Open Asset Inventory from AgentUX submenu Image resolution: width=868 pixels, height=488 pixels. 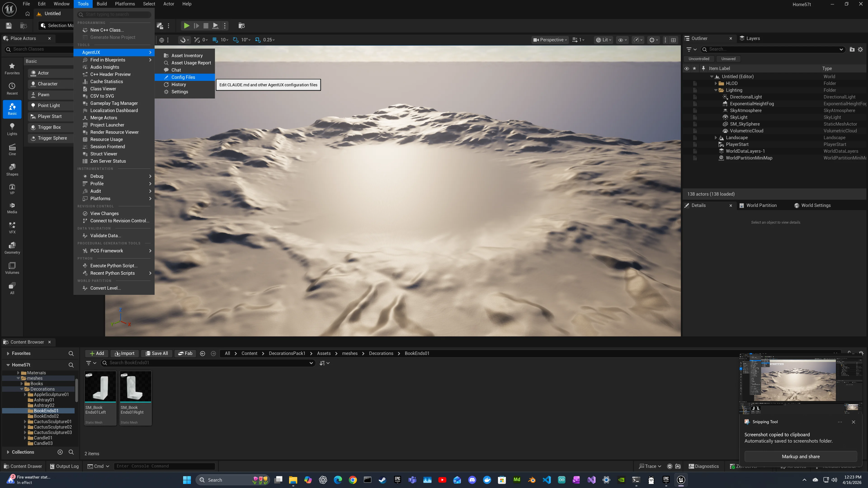pos(185,56)
